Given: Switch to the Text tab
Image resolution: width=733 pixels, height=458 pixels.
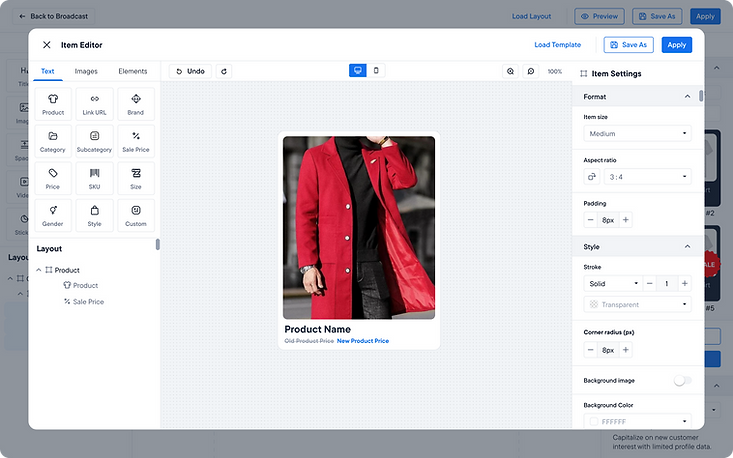Looking at the screenshot, I should pyautogui.click(x=48, y=71).
